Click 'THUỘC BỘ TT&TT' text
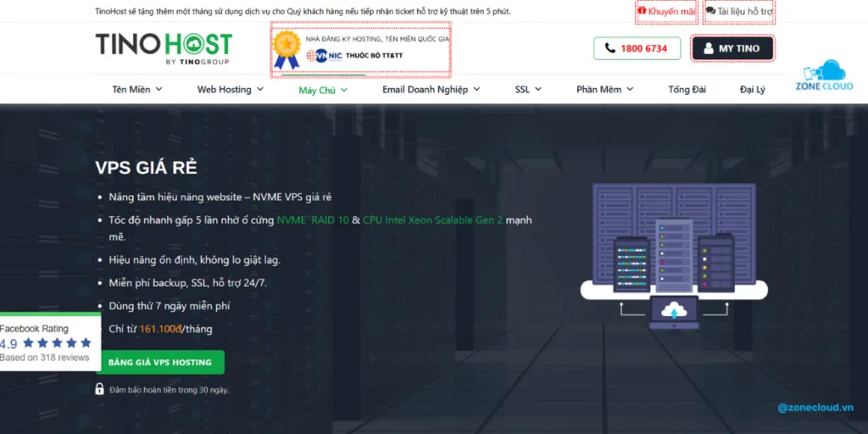 (374, 56)
